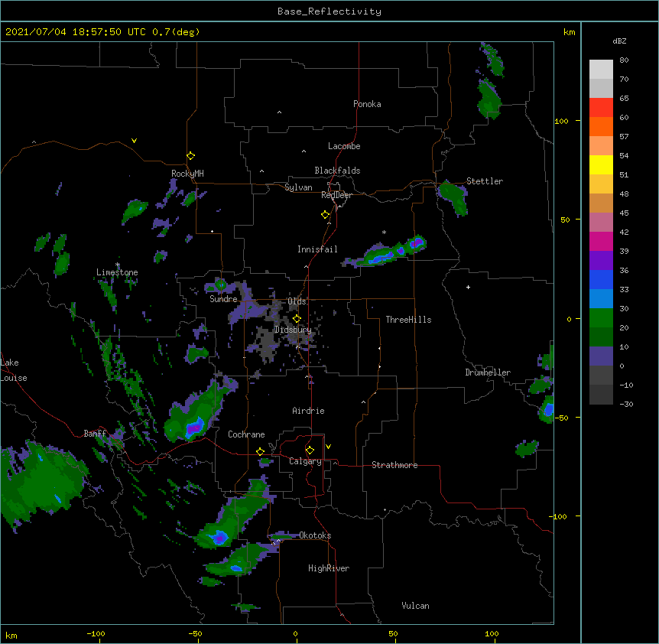Select the Drumheller label
The height and width of the screenshot is (644, 659).
488,372
